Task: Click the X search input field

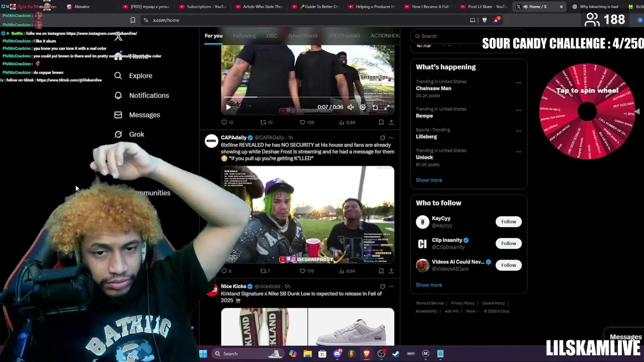Action: pos(468,36)
